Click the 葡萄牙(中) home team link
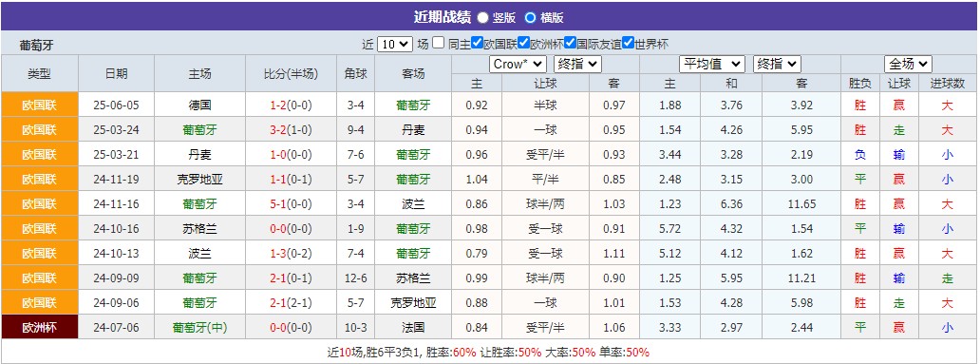This screenshot has width=980, height=364. [200, 327]
